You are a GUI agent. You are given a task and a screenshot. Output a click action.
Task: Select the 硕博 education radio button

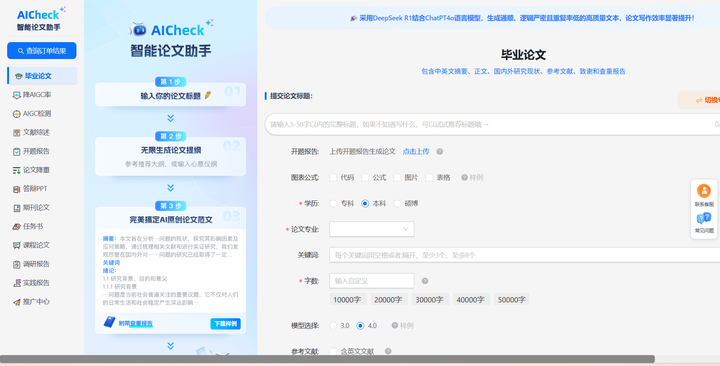(397, 203)
